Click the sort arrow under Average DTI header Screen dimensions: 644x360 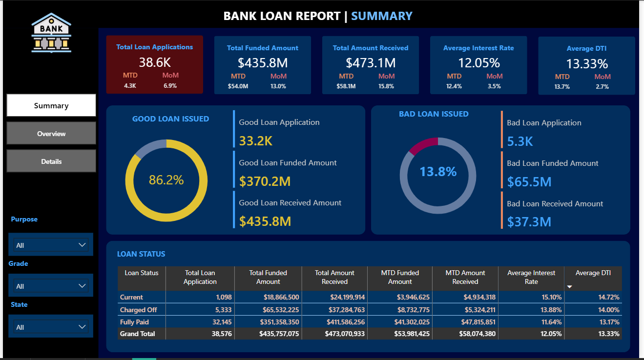click(569, 286)
